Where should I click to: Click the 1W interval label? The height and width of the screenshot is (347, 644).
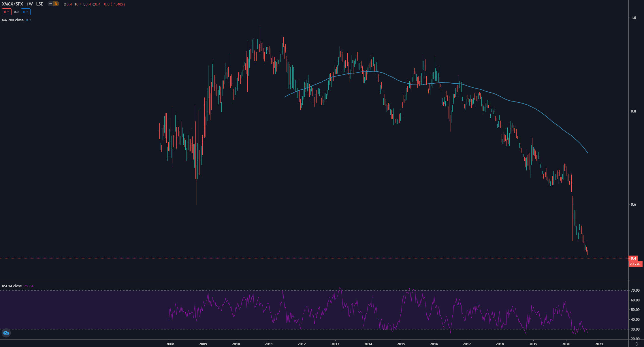pyautogui.click(x=30, y=4)
